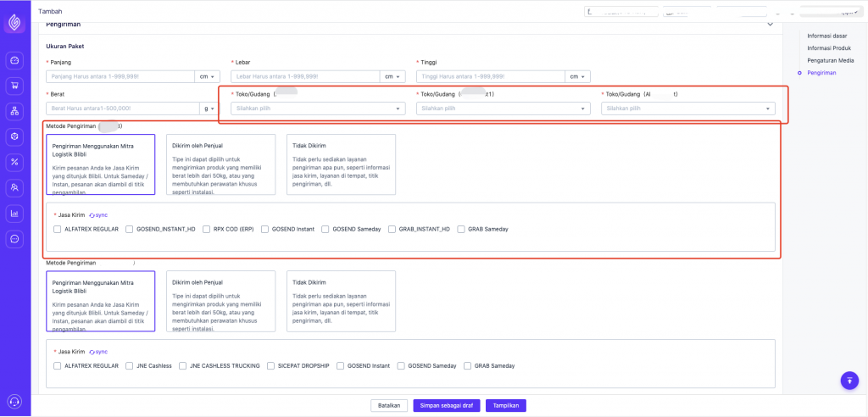
Task: Click the Tambah page title
Action: (x=49, y=11)
